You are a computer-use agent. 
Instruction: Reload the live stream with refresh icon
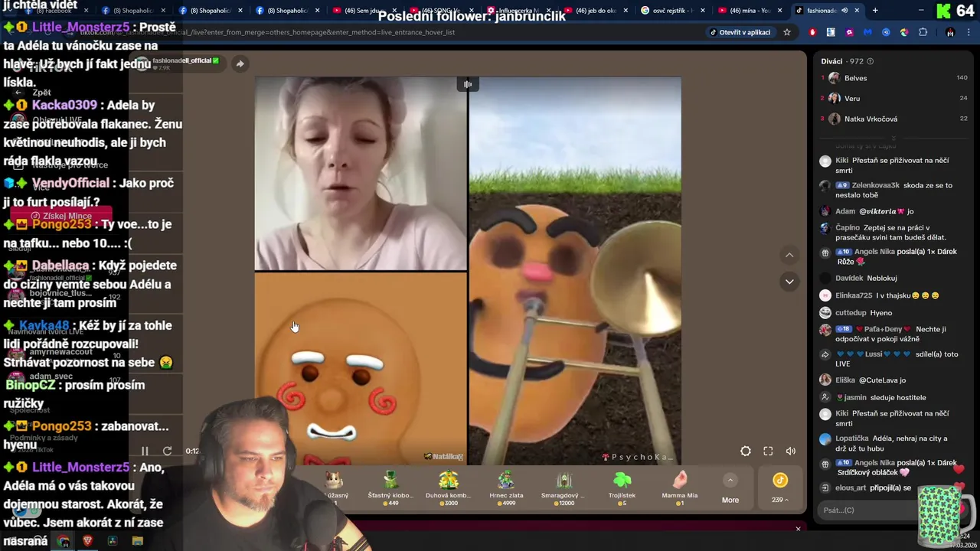(168, 451)
